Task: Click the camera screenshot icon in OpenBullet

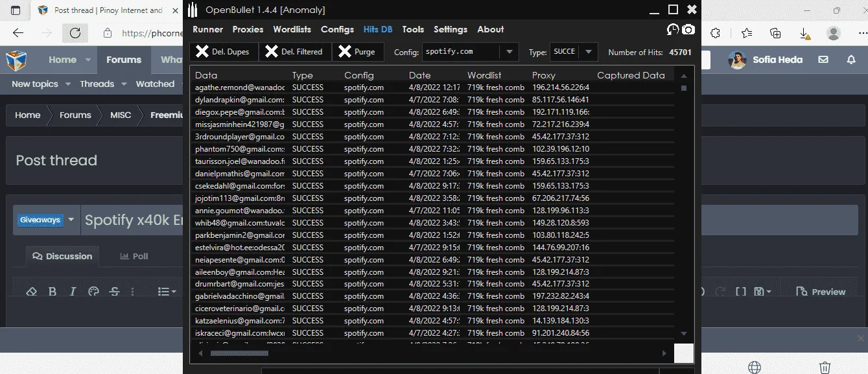Action: [x=688, y=29]
